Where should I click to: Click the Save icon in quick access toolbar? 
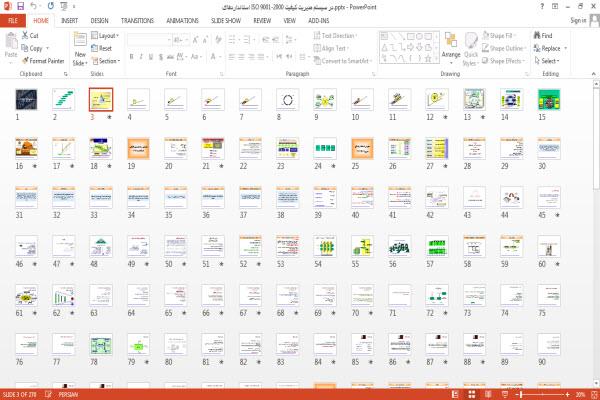(x=20, y=6)
